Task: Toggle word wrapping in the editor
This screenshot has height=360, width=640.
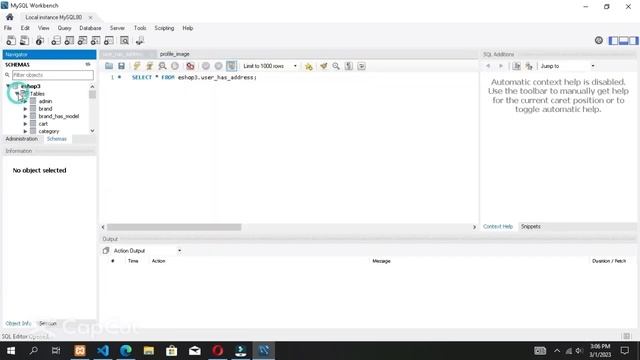Action: tap(361, 66)
